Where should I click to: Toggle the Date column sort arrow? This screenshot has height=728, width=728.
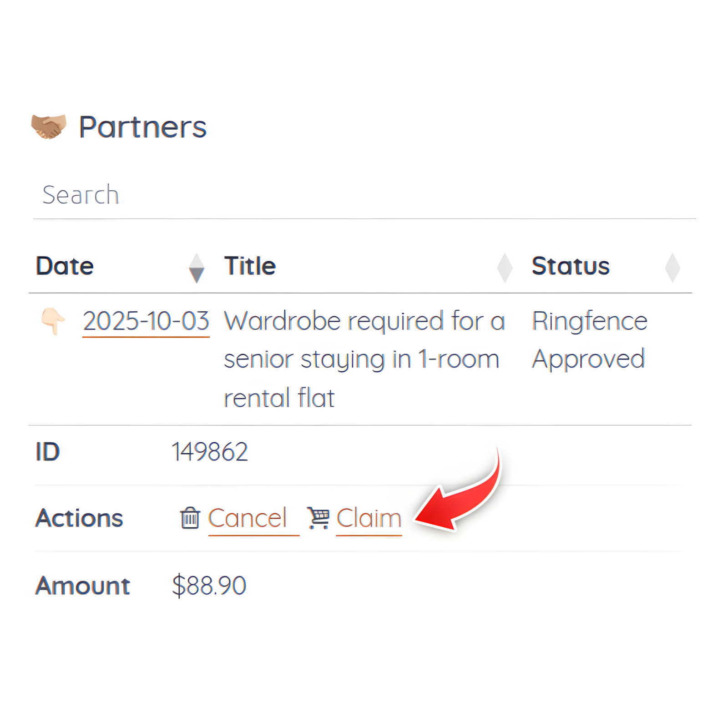click(197, 268)
